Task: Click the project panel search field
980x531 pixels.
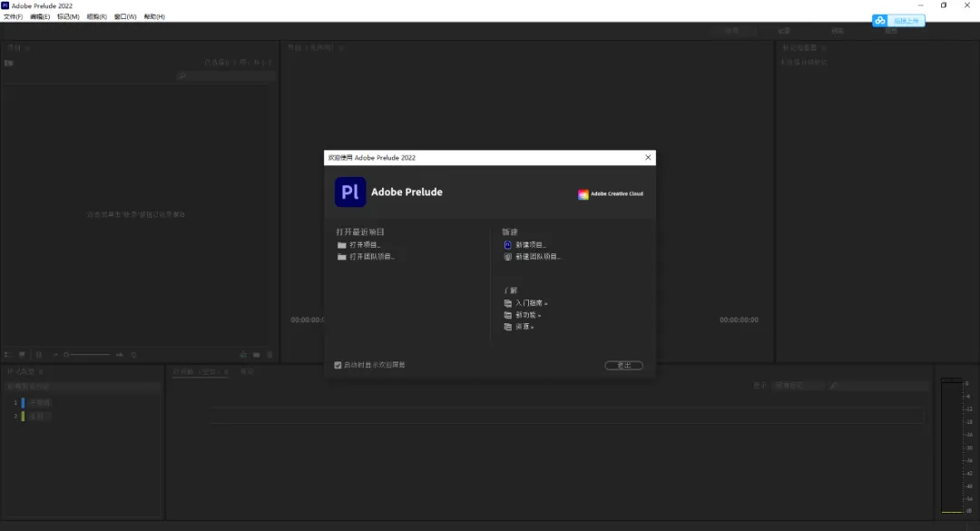Action: coord(226,75)
